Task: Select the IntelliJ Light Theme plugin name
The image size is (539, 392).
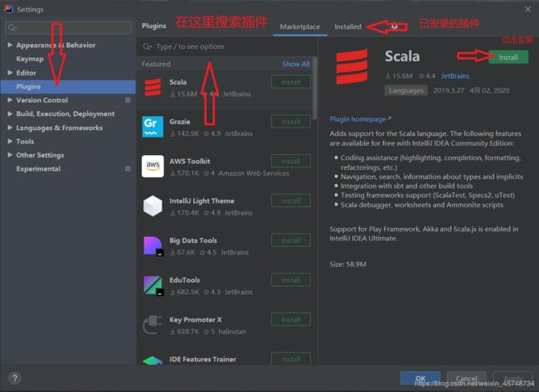Action: coord(202,201)
